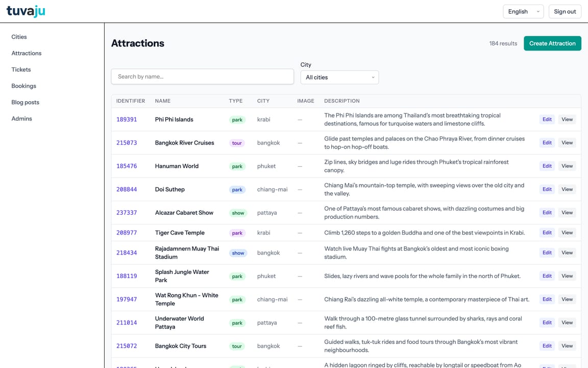Image resolution: width=588 pixels, height=368 pixels.
Task: View the Alcazar Cabaret Show row
Action: coord(567,213)
